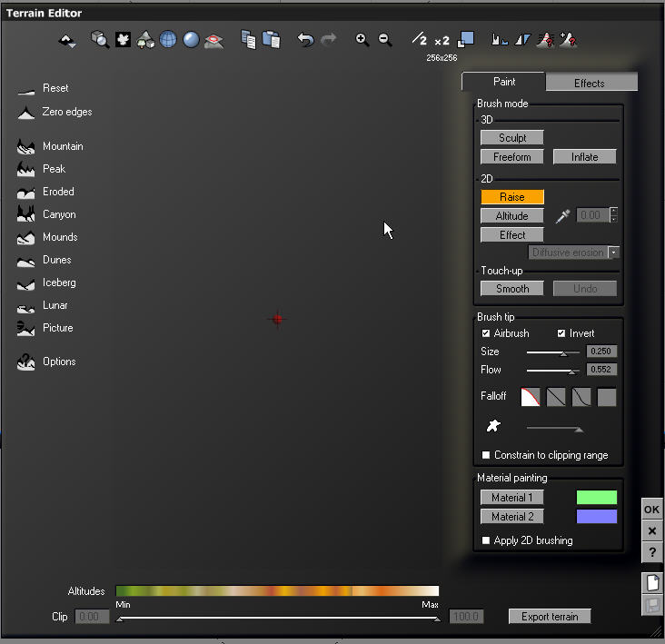
Task: Click the new page icon at right edge
Action: click(652, 582)
